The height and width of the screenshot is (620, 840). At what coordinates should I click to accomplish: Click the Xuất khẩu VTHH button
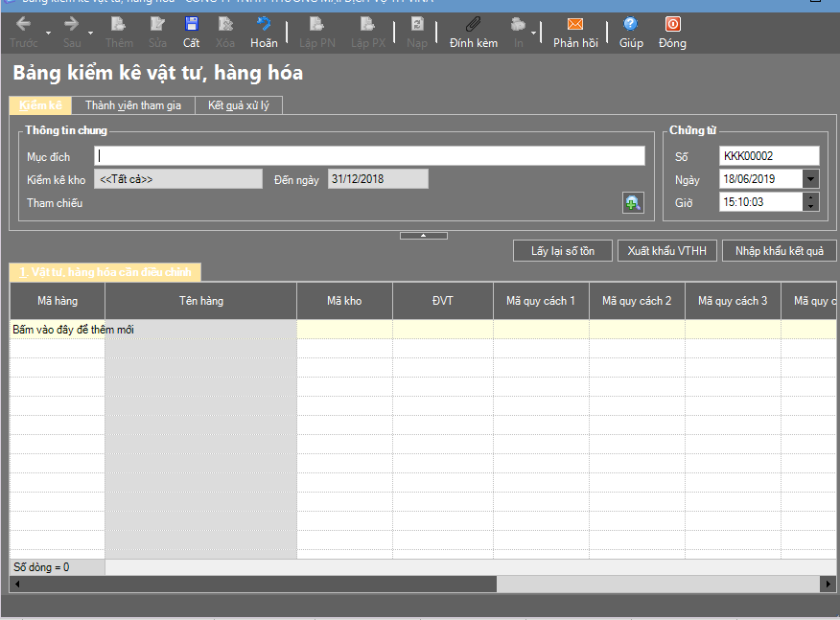(667, 250)
